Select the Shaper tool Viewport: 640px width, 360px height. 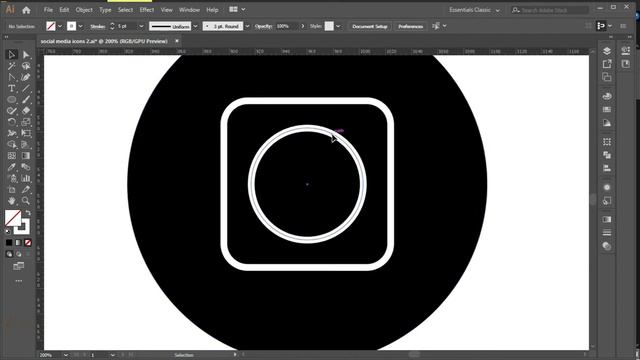[x=11, y=111]
